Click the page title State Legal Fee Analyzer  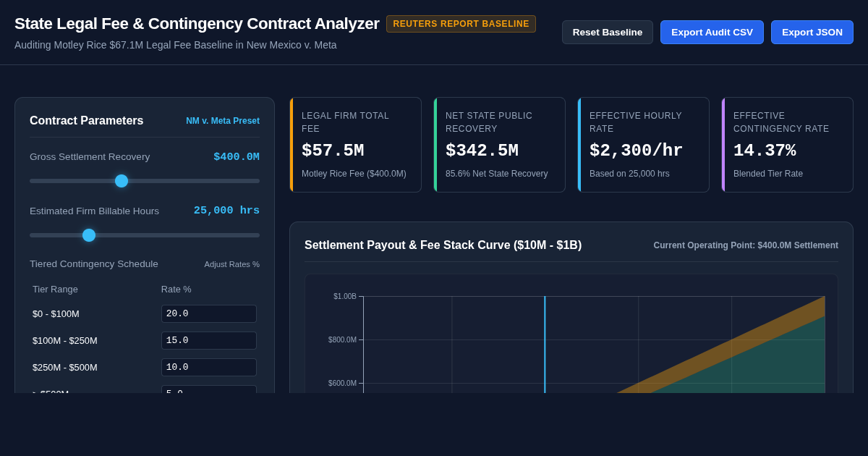pos(197,24)
